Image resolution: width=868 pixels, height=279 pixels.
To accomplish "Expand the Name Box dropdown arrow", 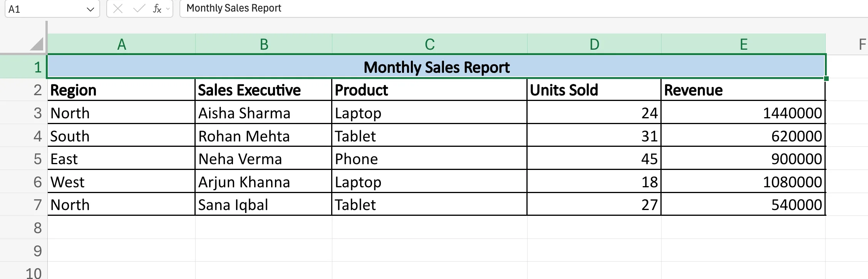I will pyautogui.click(x=90, y=9).
